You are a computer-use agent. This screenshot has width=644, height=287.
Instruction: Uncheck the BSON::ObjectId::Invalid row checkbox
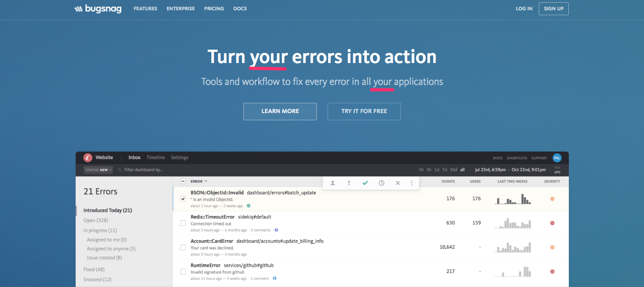coord(183,199)
